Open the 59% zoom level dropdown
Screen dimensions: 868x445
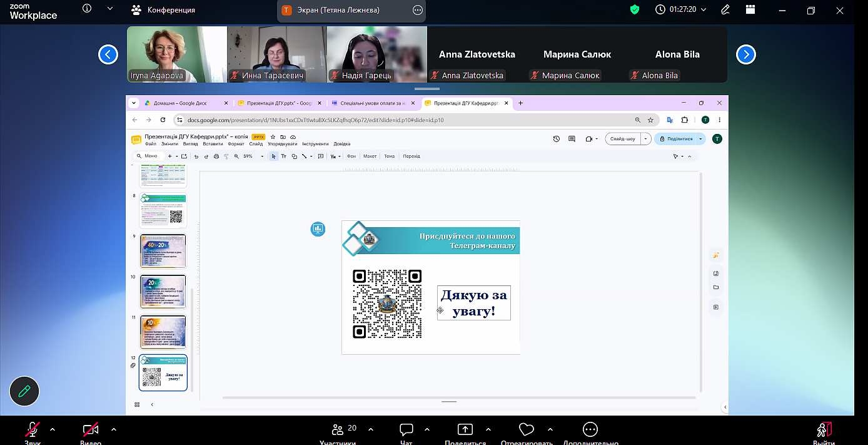253,156
